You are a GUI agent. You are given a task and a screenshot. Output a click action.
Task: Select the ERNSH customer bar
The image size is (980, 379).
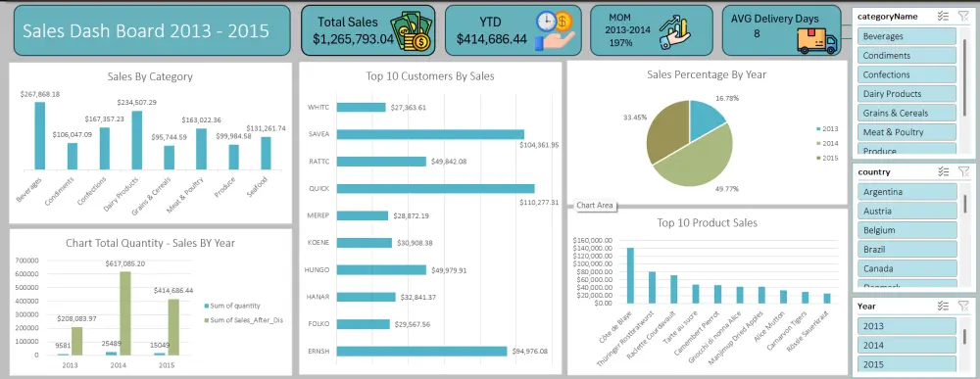pos(421,351)
